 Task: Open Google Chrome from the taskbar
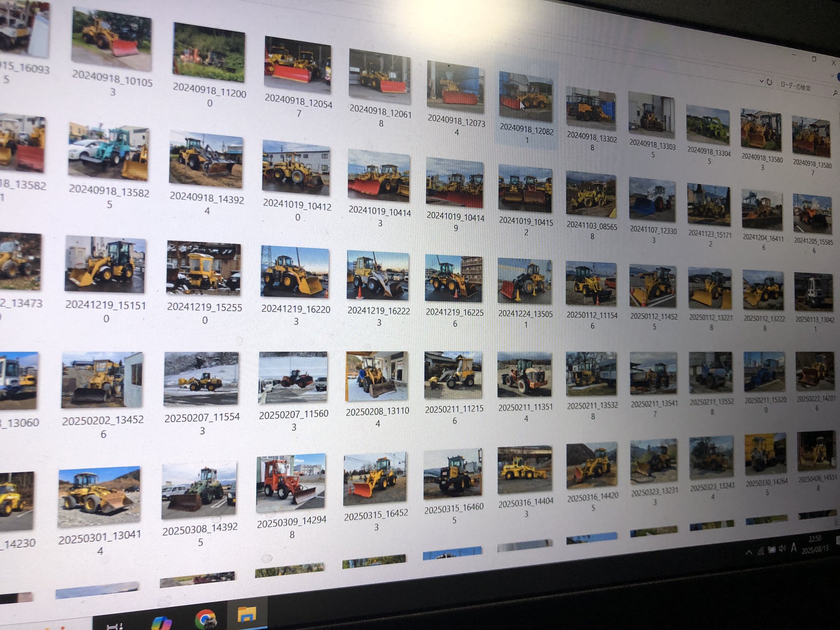206,619
